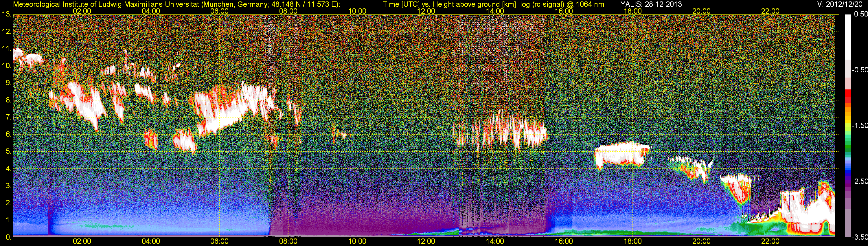Click the 06:00 label on the upper time axis

pos(219,11)
